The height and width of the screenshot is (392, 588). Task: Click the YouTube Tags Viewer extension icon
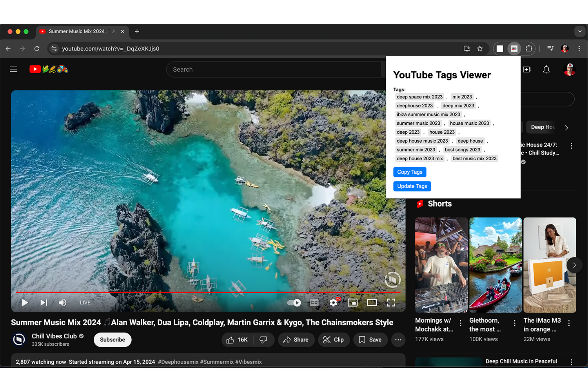coord(514,49)
